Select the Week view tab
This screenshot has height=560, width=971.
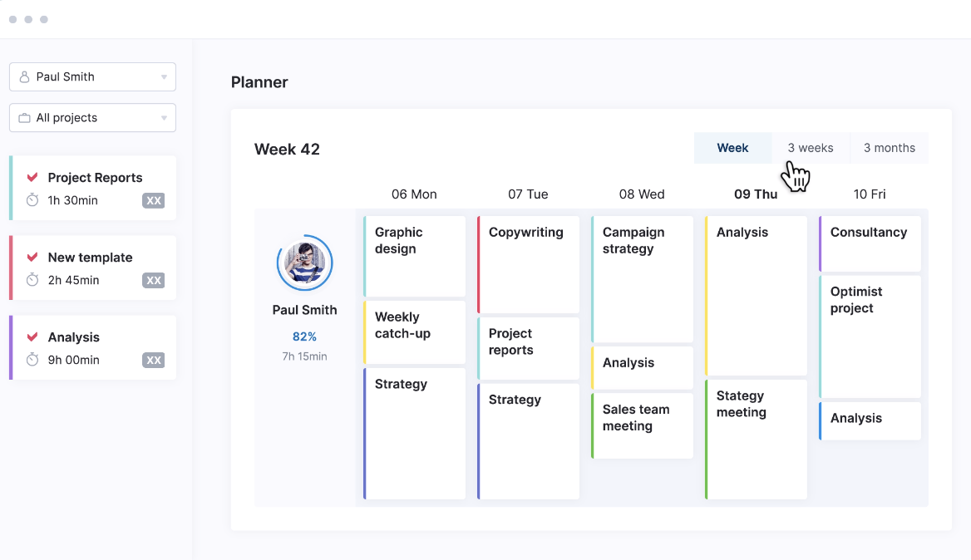point(732,148)
